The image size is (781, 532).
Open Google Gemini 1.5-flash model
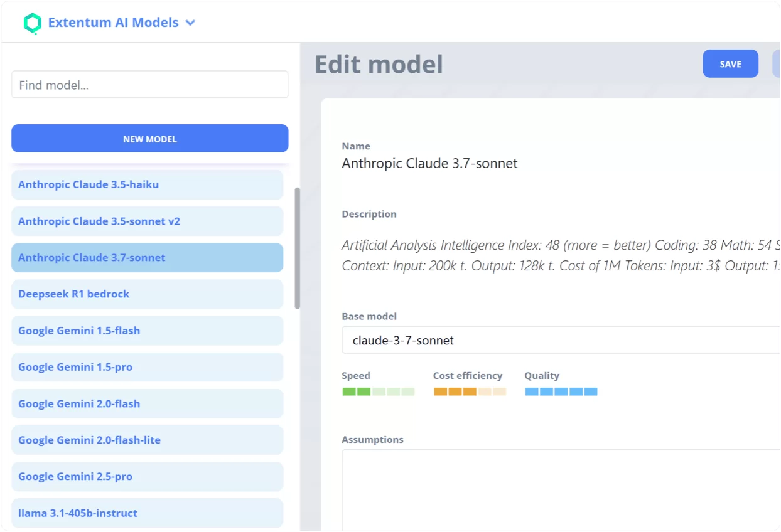pyautogui.click(x=148, y=330)
